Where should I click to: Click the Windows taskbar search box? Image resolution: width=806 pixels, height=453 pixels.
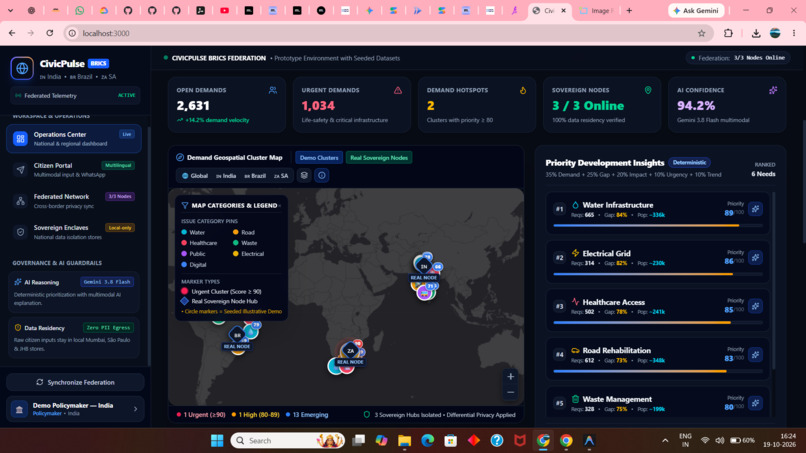[288, 441]
